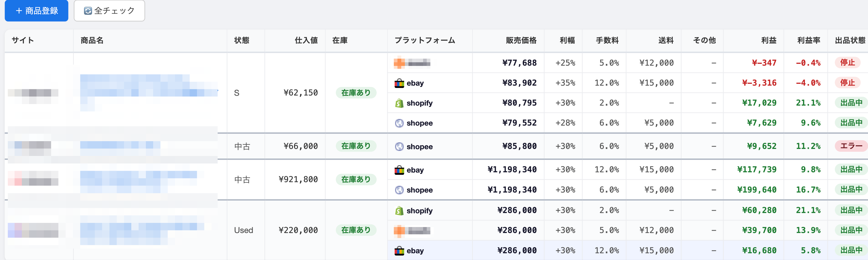The image size is (868, 260).
Task: Toggle the 停止 status on the ebay ¥83,902 row
Action: tap(847, 83)
